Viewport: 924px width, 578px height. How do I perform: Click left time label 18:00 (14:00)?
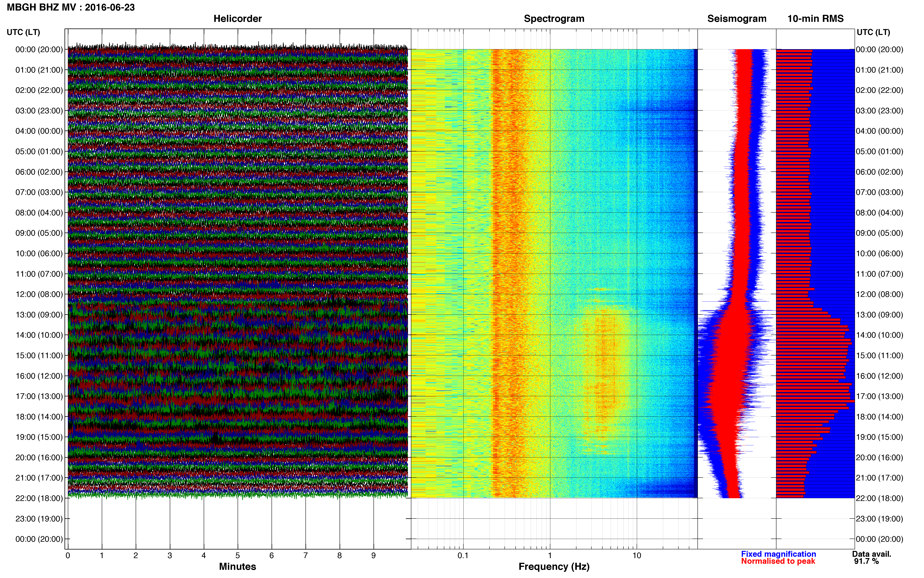(39, 417)
